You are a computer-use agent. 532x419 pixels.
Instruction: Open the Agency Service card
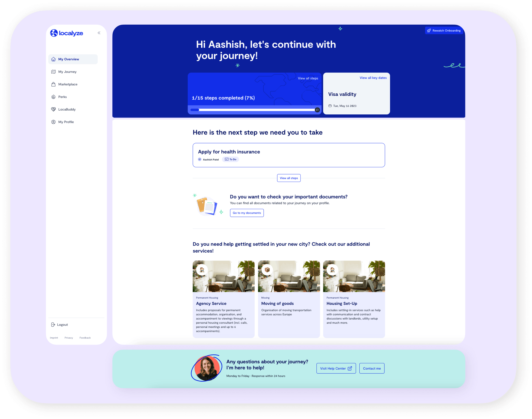(x=223, y=299)
